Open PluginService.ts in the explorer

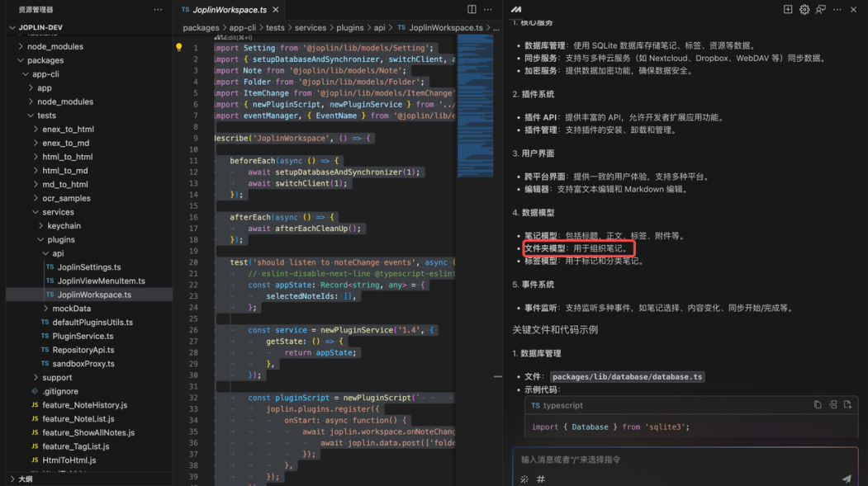tap(83, 336)
